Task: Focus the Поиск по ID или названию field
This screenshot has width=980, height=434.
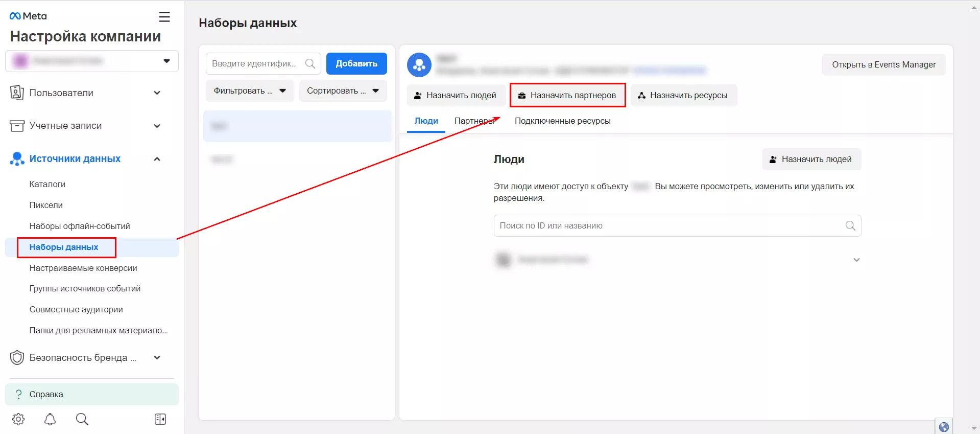Action: 677,225
